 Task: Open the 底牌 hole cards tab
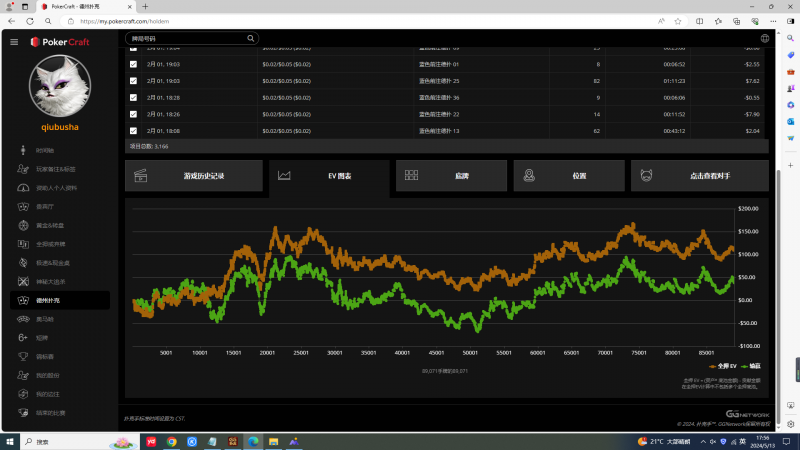451,176
